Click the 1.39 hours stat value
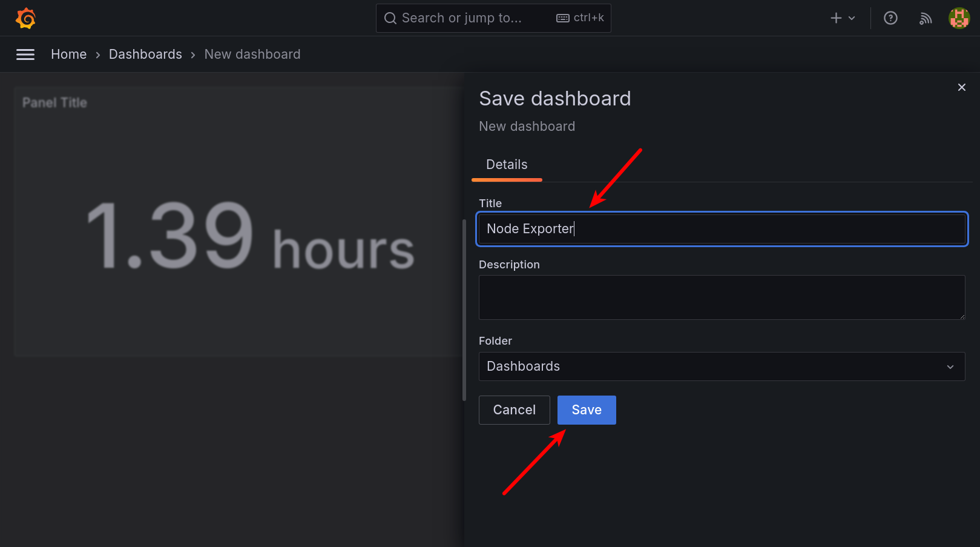Image resolution: width=980 pixels, height=547 pixels. point(251,236)
